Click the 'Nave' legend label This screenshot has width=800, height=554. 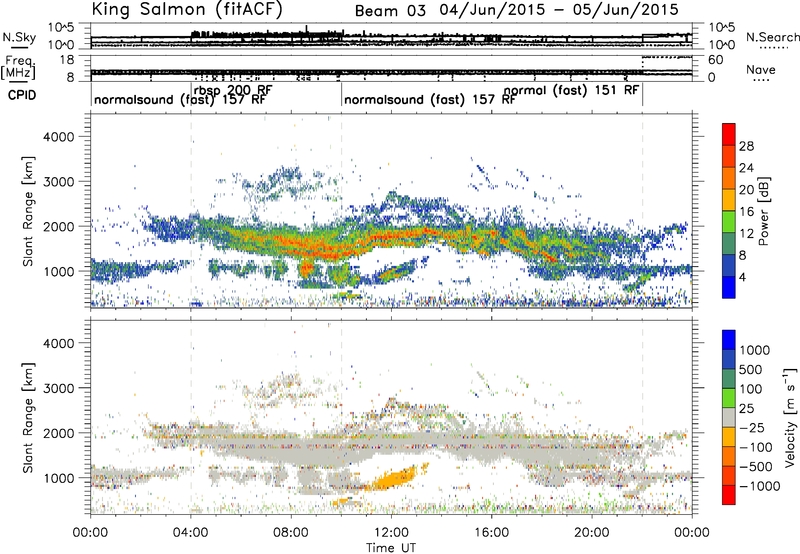coord(760,69)
